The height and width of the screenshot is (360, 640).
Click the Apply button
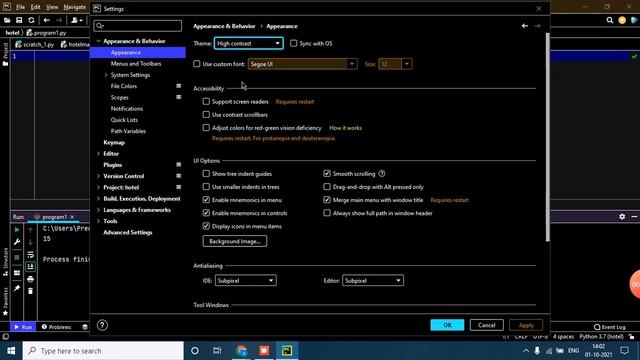point(526,325)
